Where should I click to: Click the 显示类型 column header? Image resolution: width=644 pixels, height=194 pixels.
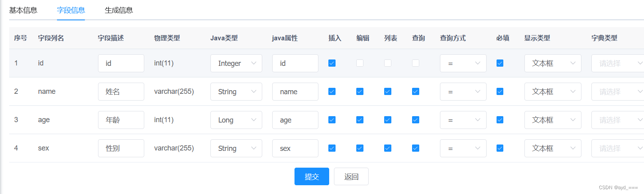click(537, 38)
